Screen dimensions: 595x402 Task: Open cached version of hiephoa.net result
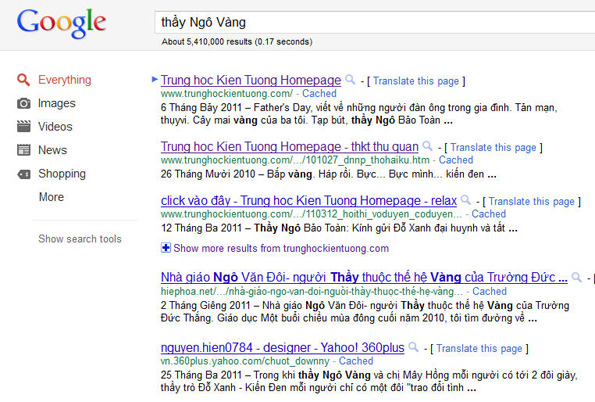click(x=489, y=291)
